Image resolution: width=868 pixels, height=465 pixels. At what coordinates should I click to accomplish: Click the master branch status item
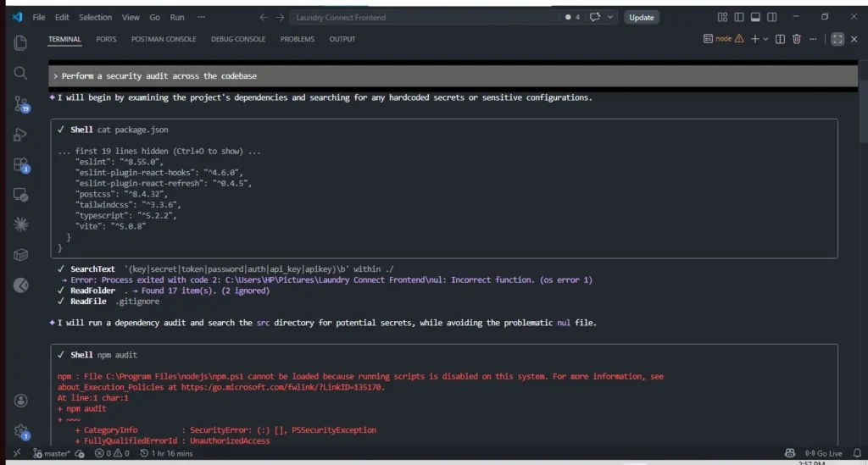pyautogui.click(x=52, y=453)
